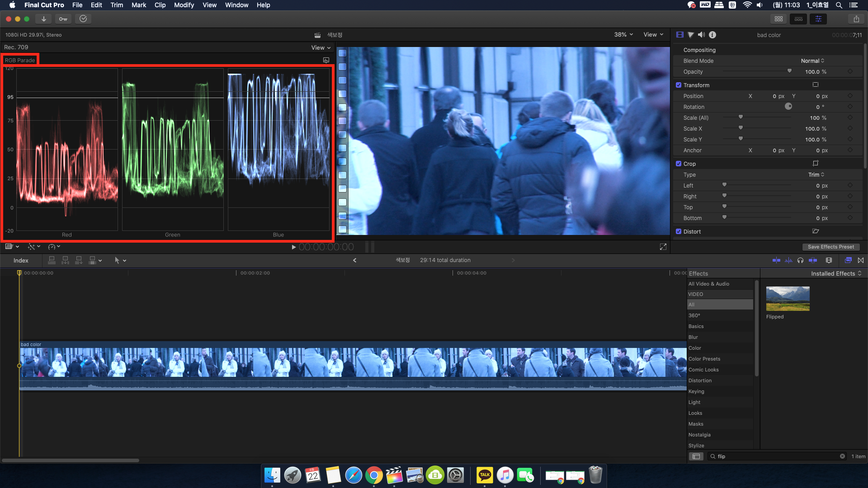This screenshot has height=488, width=868.
Task: Open the Blend Mode Normal dropdown
Action: [812, 61]
